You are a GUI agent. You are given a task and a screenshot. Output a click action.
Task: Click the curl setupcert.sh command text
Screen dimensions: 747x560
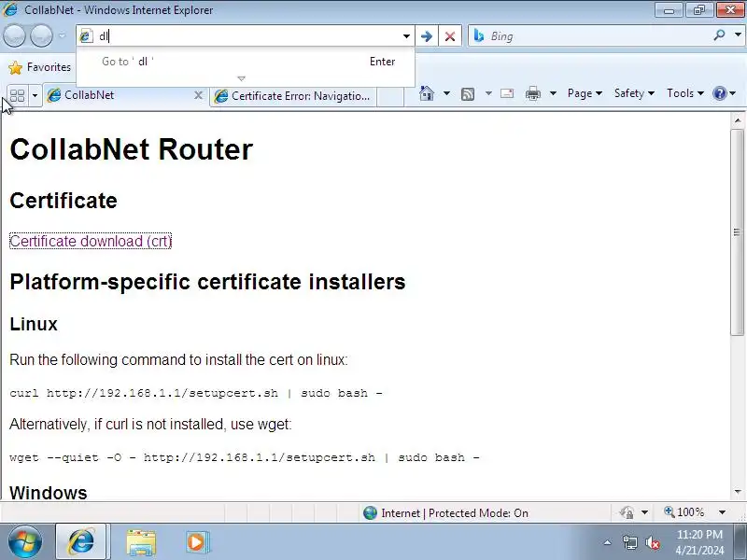tap(196, 393)
